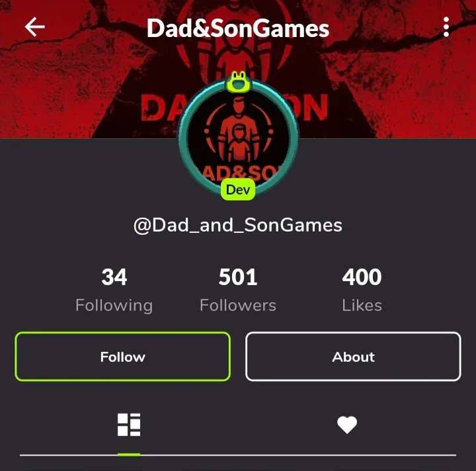
Task: Click the Dad&SonGames page title
Action: point(238,28)
